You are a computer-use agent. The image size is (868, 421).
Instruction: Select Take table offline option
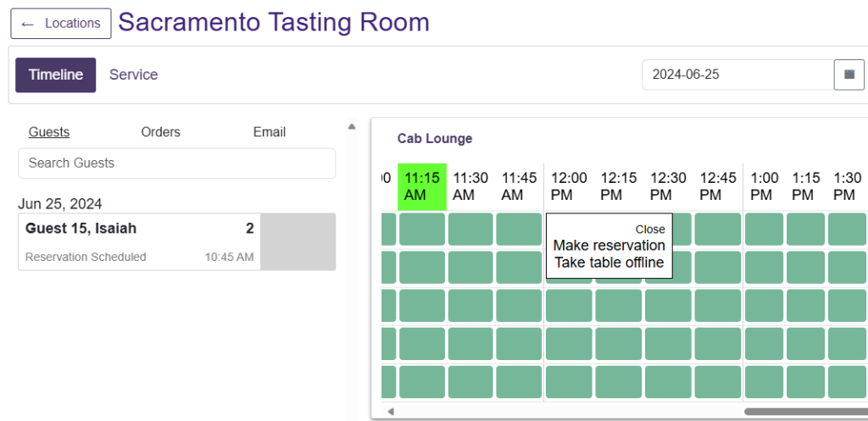pos(609,263)
